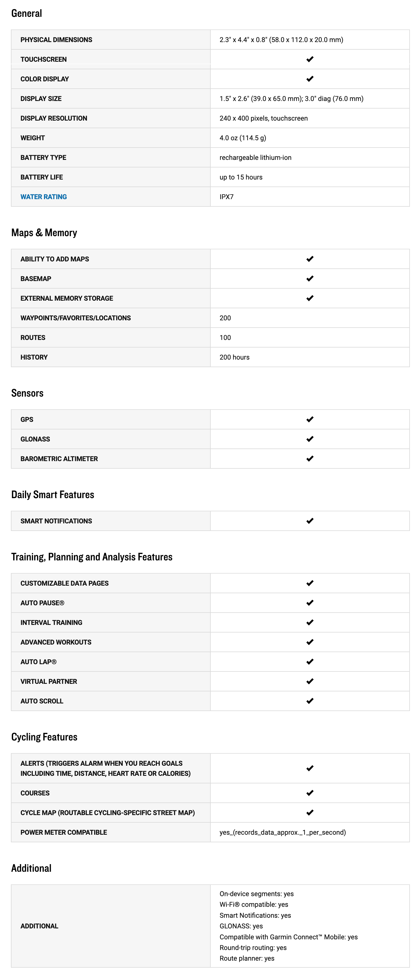Image resolution: width=418 pixels, height=980 pixels.
Task: Click the Barometric Altimeter checkmark
Action: 310,458
